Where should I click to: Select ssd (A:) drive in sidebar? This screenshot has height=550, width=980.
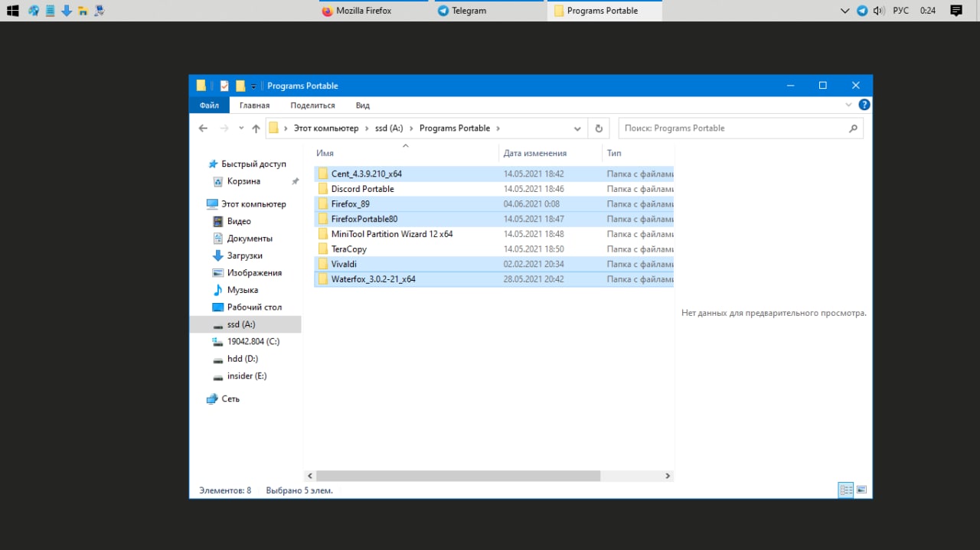245,324
